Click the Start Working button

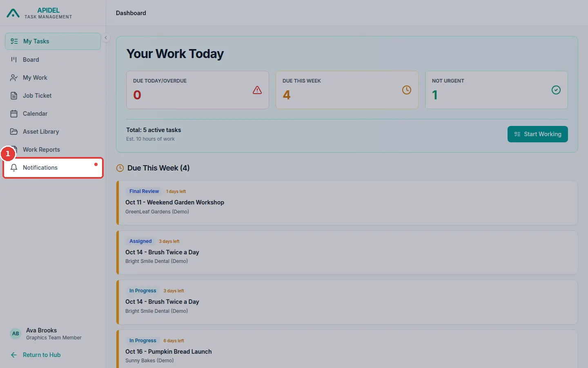click(x=537, y=134)
